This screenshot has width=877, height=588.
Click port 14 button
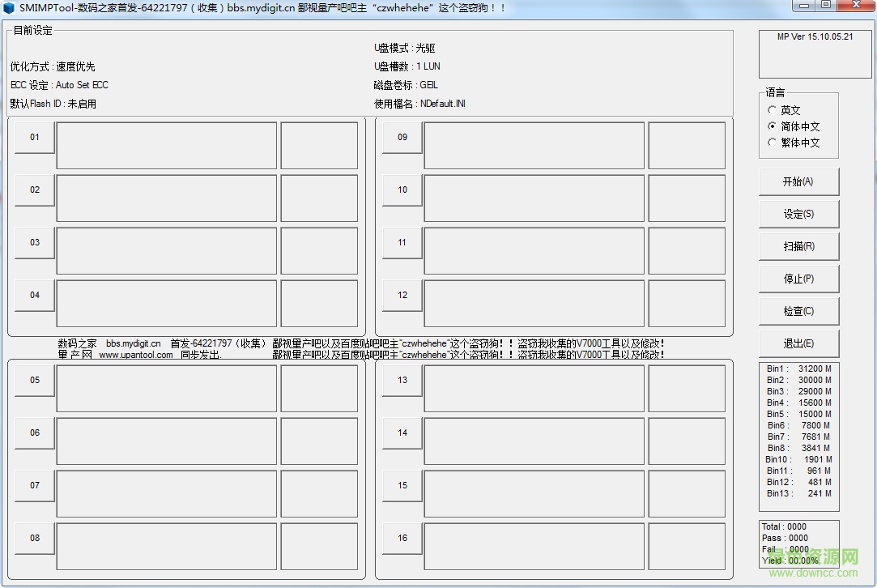pos(402,433)
